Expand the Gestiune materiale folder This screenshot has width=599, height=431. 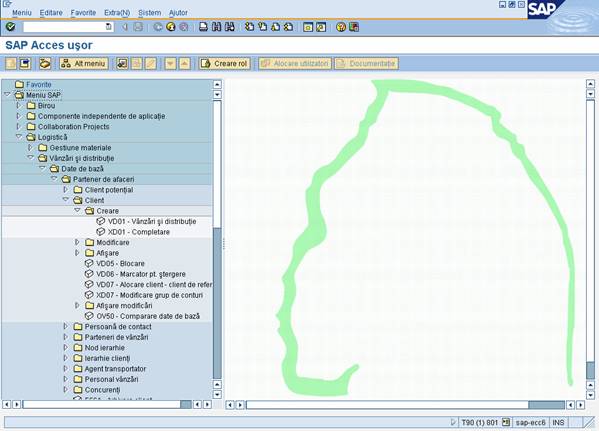30,147
